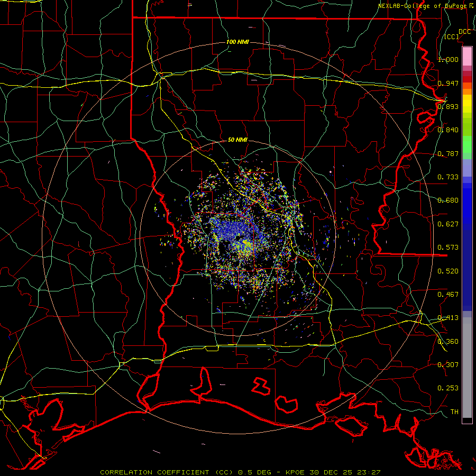Click the 0.840 scale value
Screen dimensions: 476x476
pos(448,130)
